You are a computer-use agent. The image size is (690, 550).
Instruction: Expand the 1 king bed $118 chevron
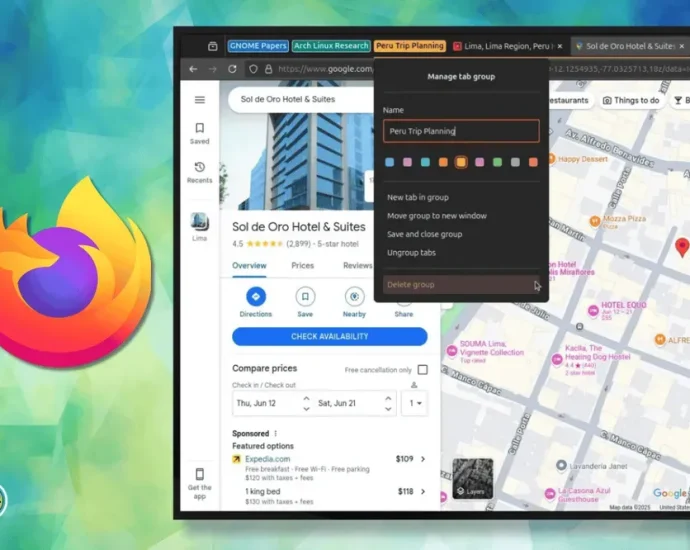tap(423, 491)
